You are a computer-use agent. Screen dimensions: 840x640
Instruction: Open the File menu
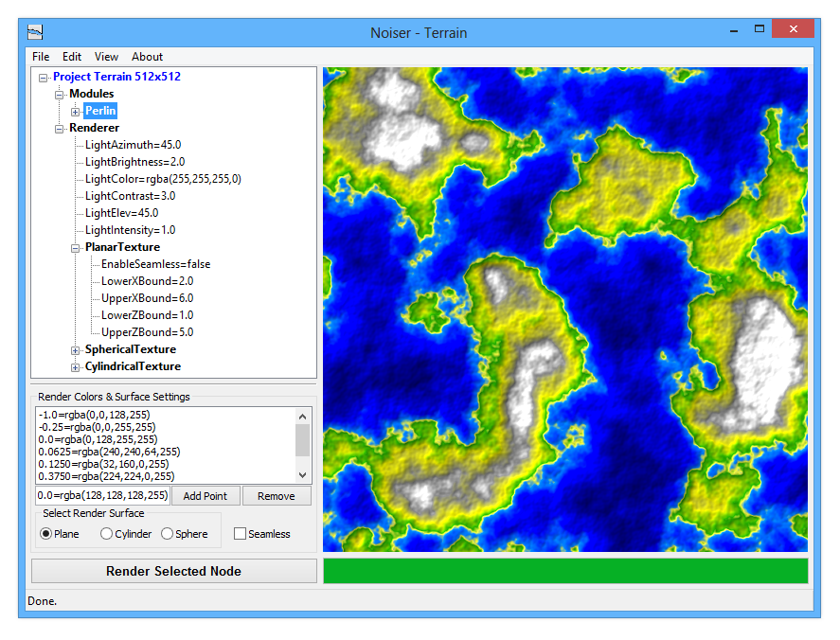pos(41,57)
